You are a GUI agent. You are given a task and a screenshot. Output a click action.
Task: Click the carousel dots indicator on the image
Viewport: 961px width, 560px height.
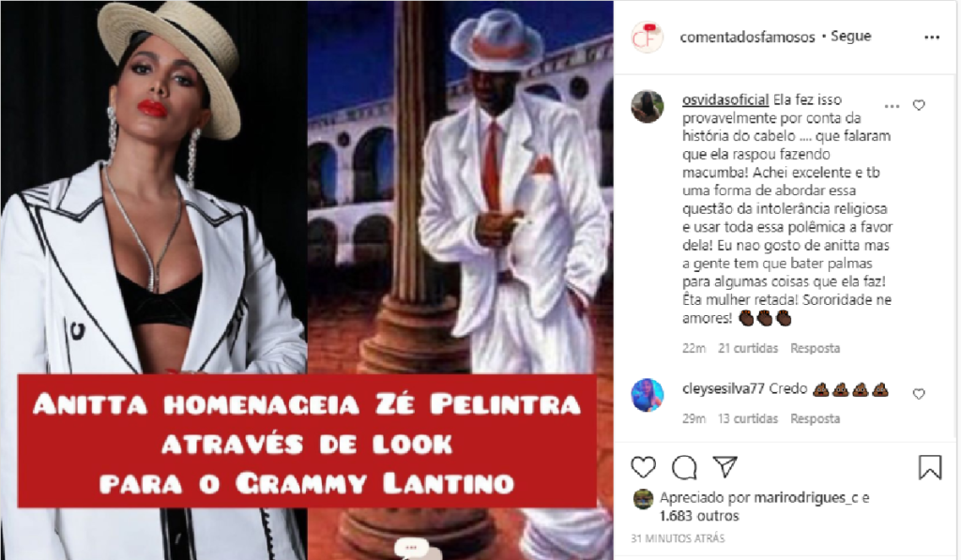point(411,547)
